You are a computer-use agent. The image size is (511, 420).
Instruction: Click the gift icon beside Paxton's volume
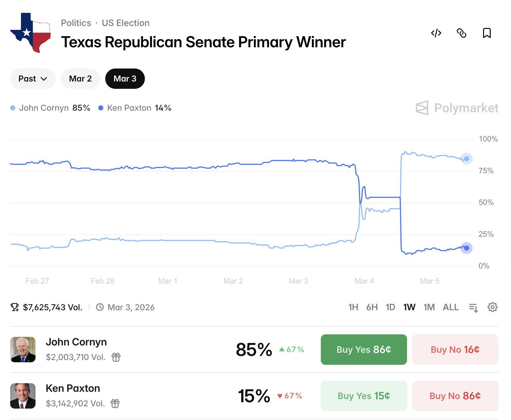[x=115, y=404]
